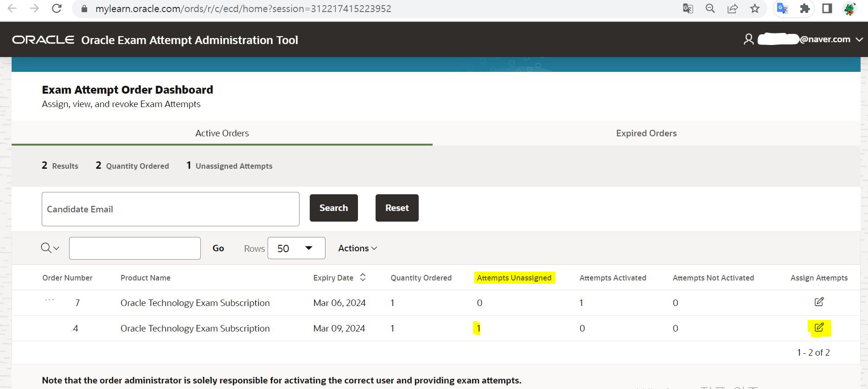Screen dimensions: 868x389
Task: Go forward in browser history
Action: 34,8
